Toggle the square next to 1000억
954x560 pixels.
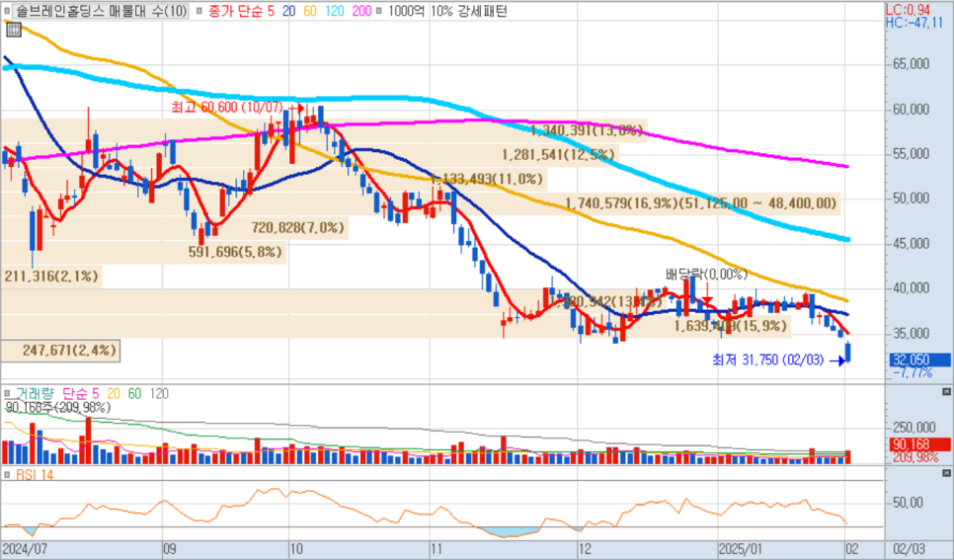379,11
